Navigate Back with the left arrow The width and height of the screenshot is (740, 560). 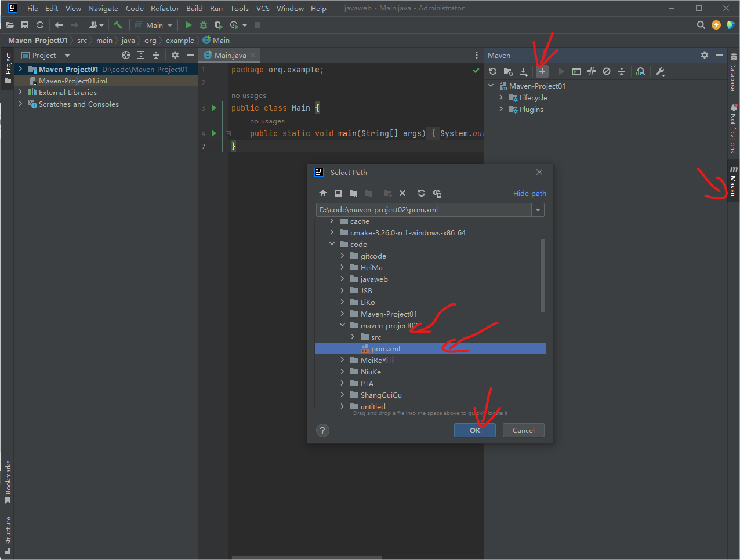pos(59,25)
